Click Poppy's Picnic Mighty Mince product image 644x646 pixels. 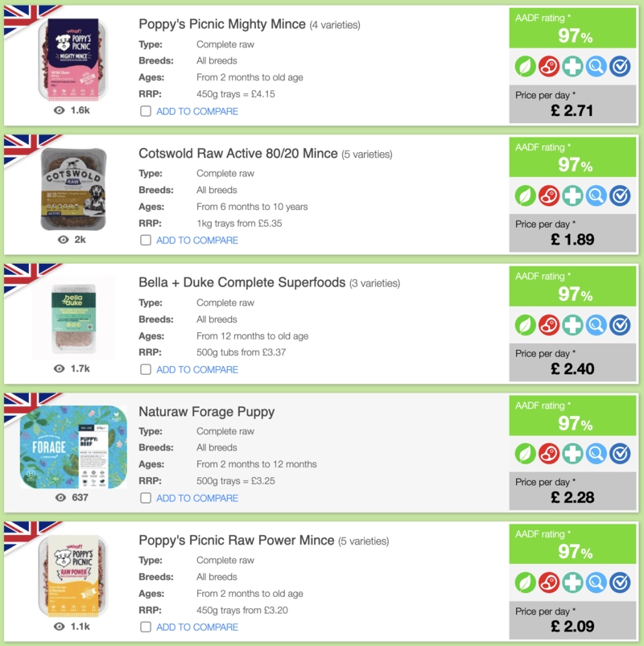click(73, 60)
